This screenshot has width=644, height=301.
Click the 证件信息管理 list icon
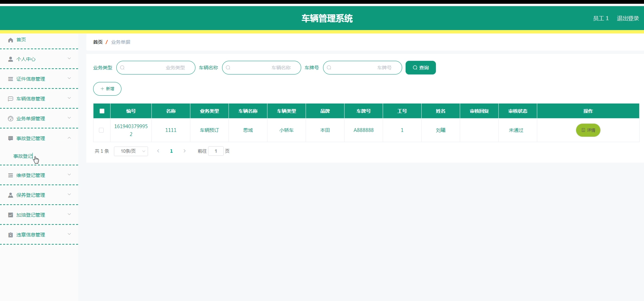click(11, 79)
